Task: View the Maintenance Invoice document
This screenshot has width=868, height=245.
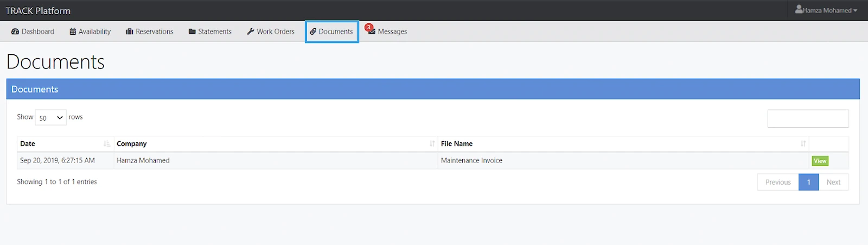Action: [x=820, y=161]
